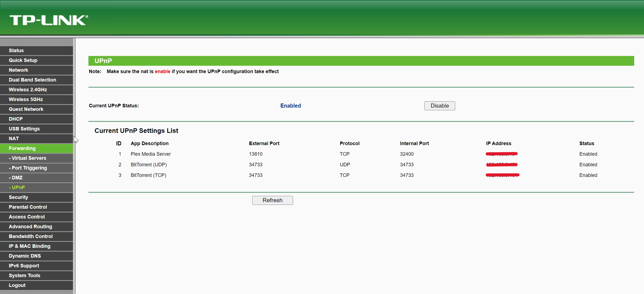Click the Protocol column header

click(350, 143)
